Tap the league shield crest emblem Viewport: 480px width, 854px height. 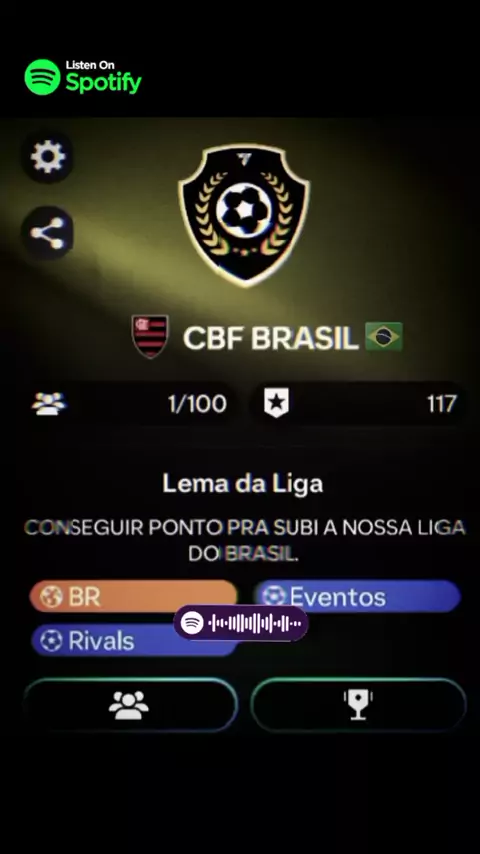tap(244, 214)
